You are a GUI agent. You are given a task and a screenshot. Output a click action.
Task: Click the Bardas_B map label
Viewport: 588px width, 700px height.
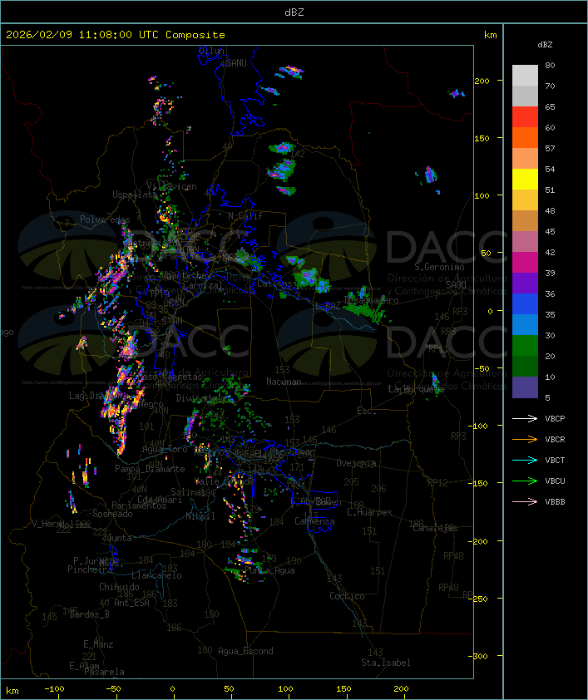pos(89,614)
